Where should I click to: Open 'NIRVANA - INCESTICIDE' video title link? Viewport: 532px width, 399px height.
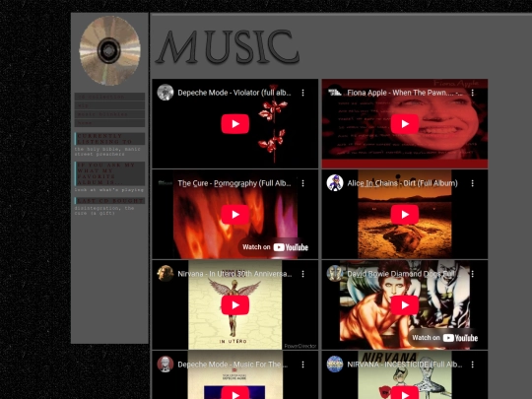pos(405,365)
